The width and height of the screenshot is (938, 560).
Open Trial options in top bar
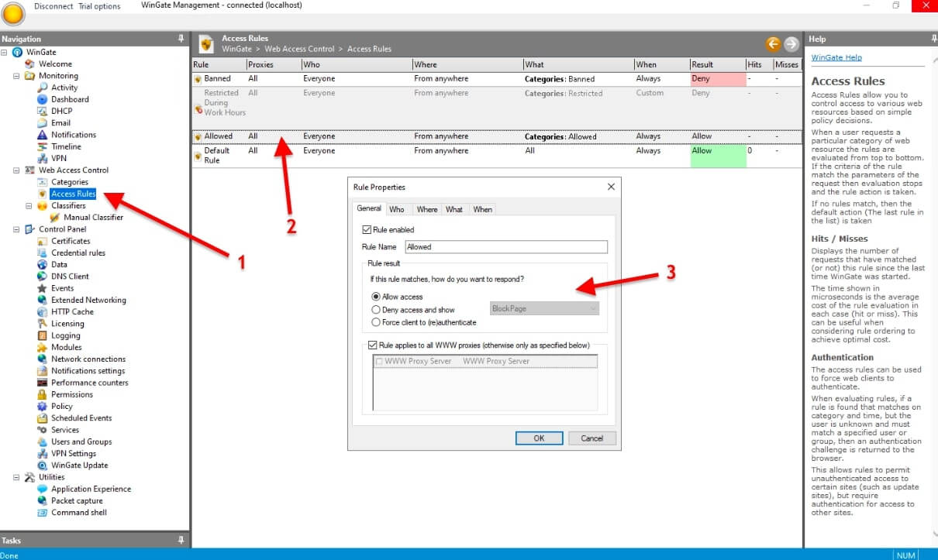[x=99, y=6]
